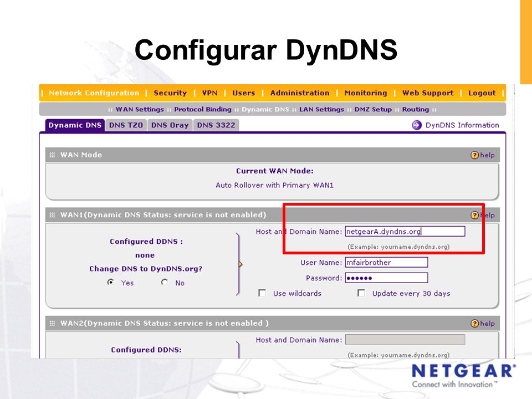This screenshot has height=399, width=532.
Task: Open the VPN menu
Action: coord(209,93)
